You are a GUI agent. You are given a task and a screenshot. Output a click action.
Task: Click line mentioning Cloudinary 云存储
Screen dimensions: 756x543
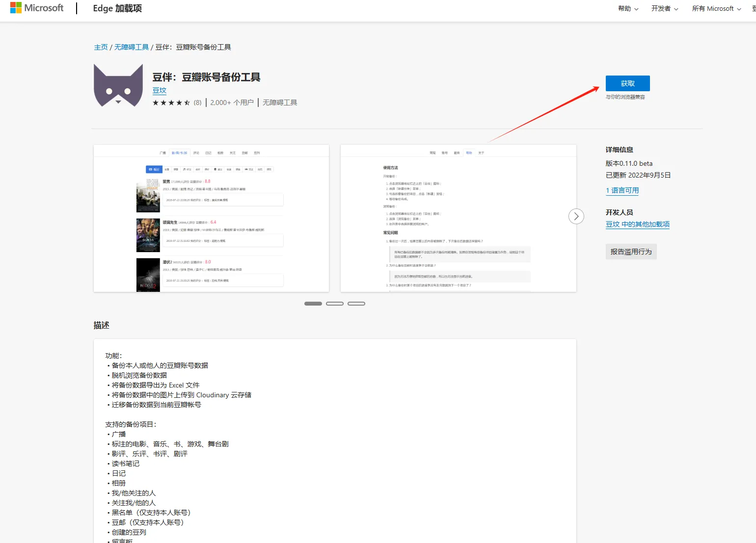[181, 395]
